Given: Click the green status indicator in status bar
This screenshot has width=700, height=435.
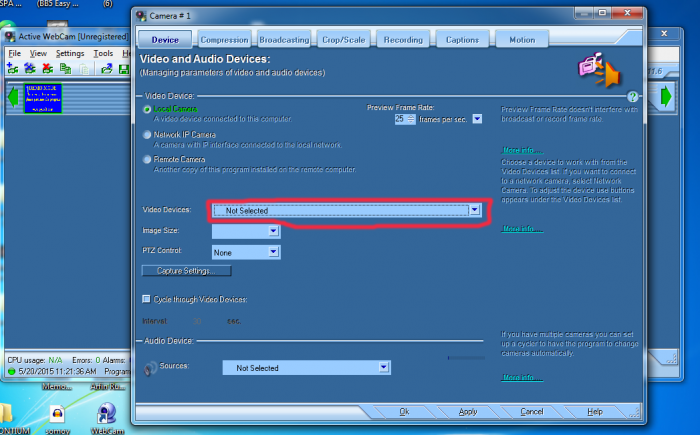Looking at the screenshot, I should pos(12,372).
